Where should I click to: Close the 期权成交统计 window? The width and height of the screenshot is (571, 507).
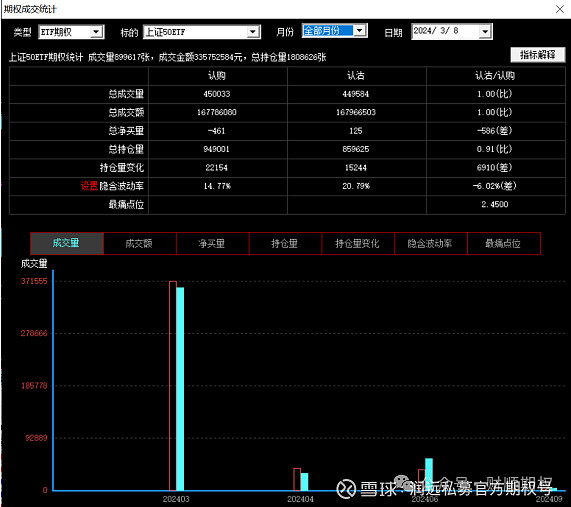coord(560,9)
